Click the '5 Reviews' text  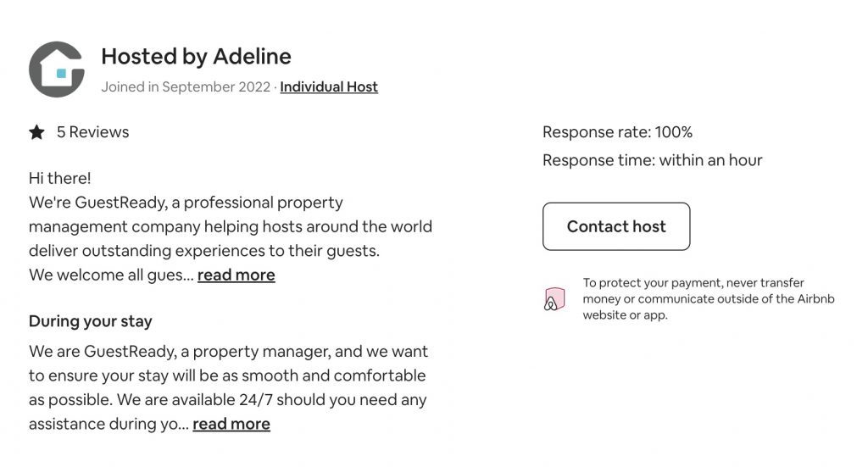click(x=92, y=132)
